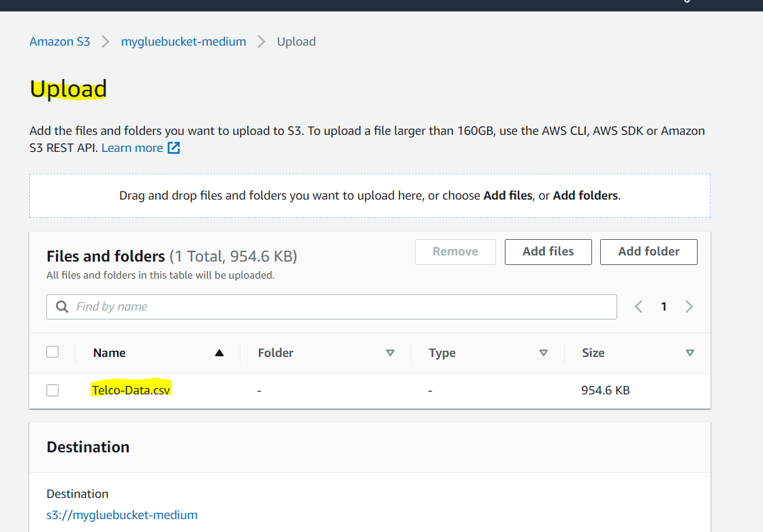Viewport: 763px width, 532px height.
Task: Open the Learn more link
Action: point(132,148)
